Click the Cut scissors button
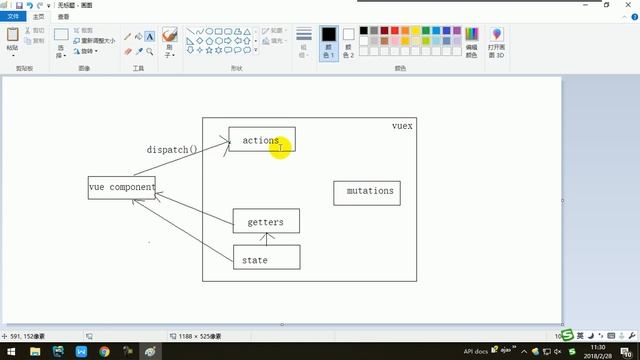 click(x=34, y=31)
